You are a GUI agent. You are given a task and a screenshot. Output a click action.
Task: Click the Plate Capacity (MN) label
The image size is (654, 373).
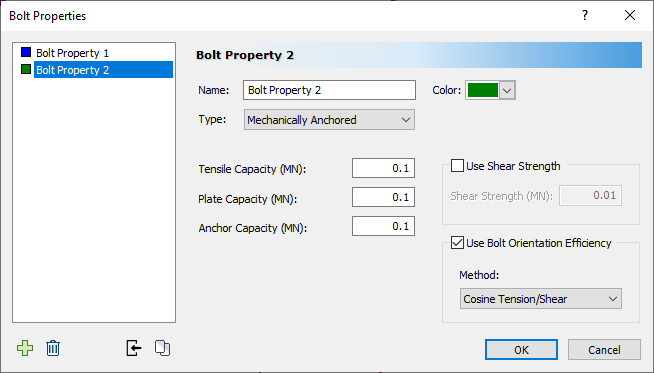click(x=247, y=199)
